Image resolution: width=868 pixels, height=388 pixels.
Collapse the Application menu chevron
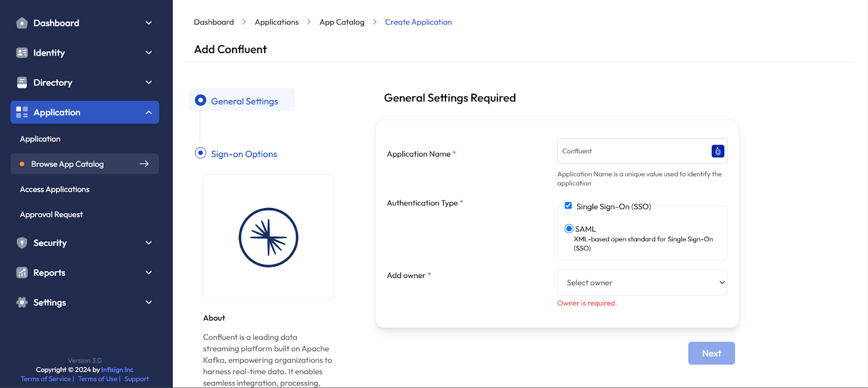(149, 112)
